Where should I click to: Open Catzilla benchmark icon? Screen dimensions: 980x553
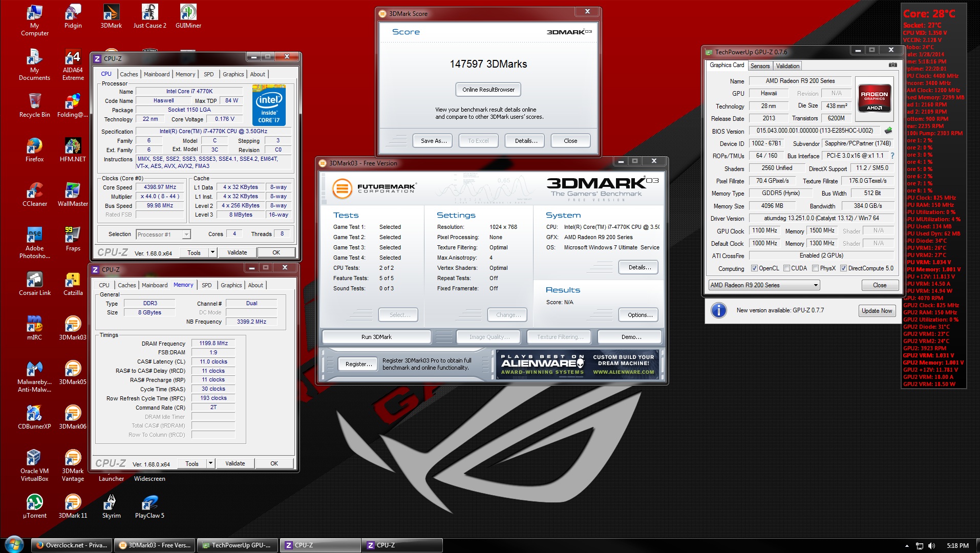tap(73, 284)
